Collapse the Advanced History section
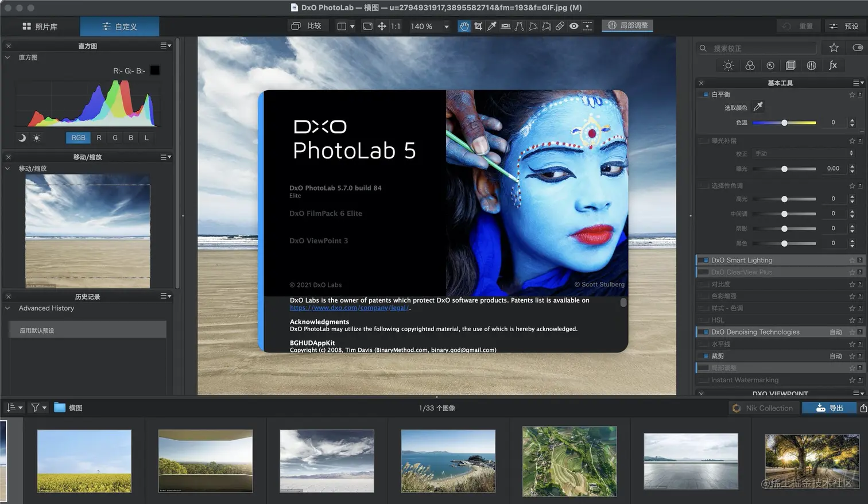Image resolution: width=868 pixels, height=504 pixels. tap(7, 308)
